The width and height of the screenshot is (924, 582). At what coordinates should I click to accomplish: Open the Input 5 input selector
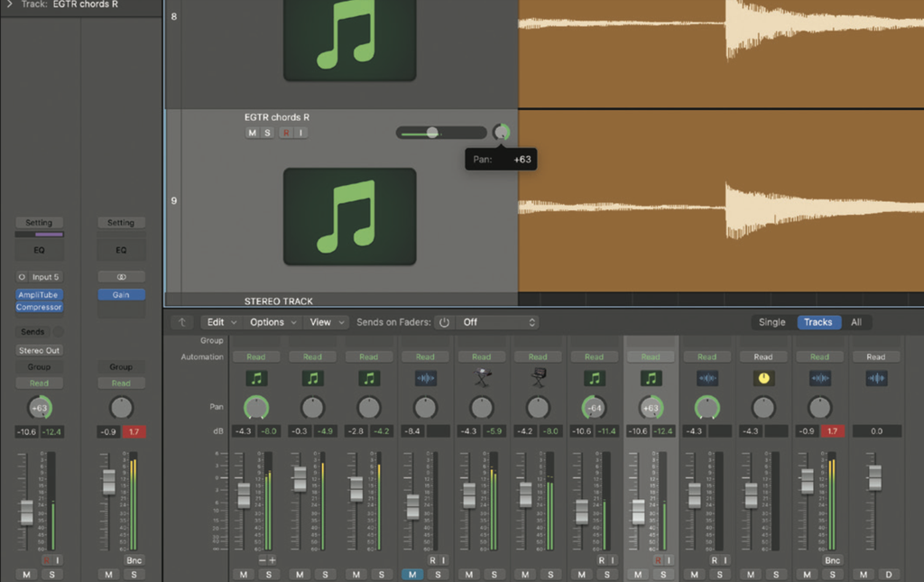45,277
